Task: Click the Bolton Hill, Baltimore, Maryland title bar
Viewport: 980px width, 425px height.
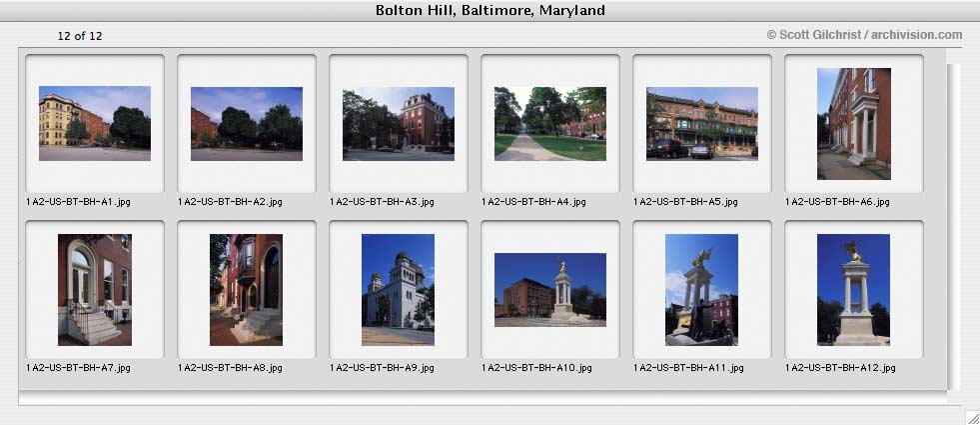Action: coord(490,11)
